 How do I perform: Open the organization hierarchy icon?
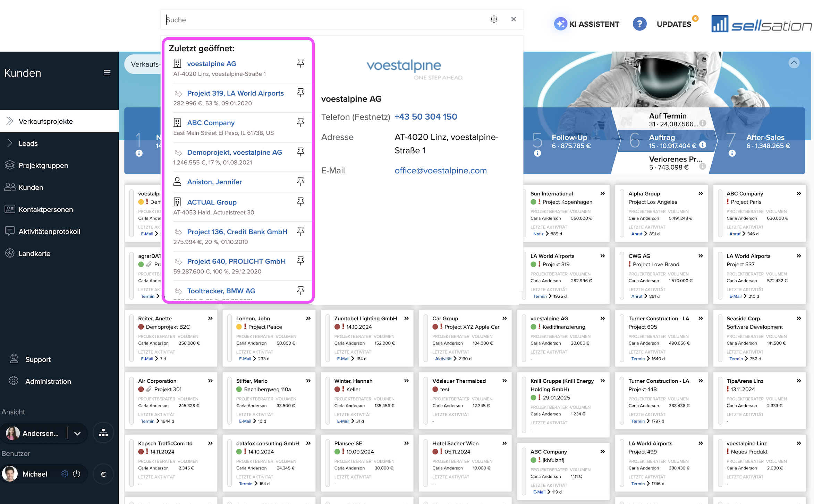pos(103,433)
